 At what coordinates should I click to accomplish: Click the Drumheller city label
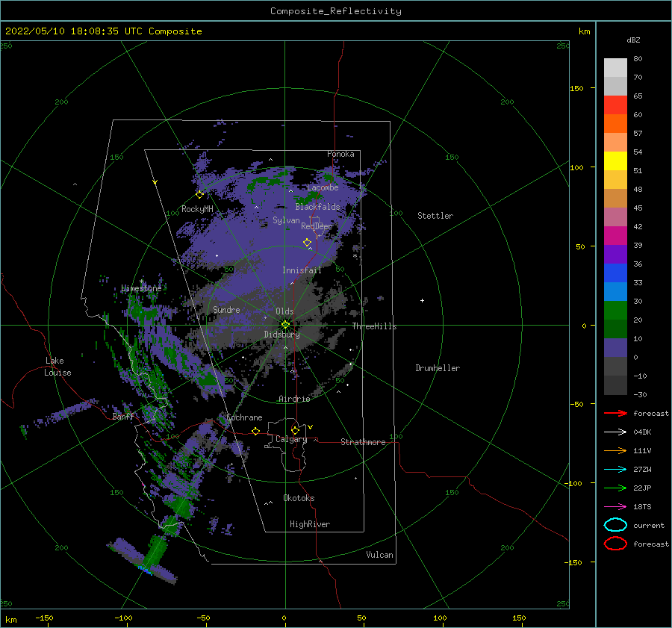click(438, 368)
